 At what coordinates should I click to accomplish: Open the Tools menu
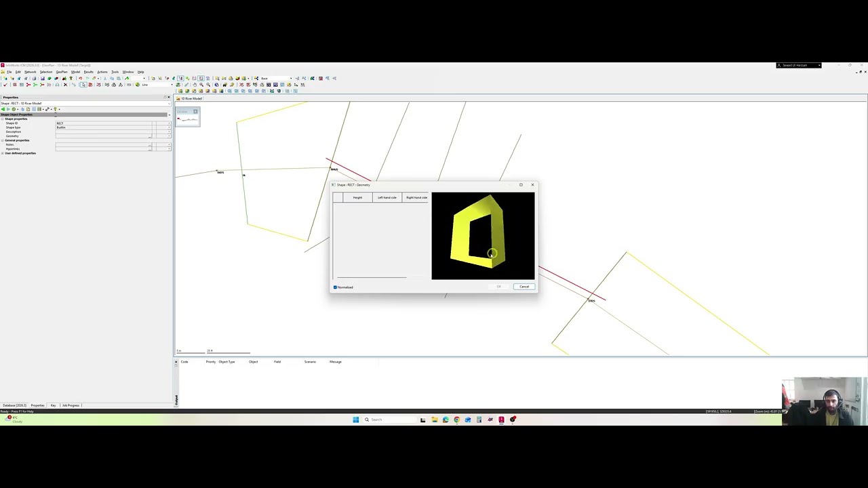115,72
